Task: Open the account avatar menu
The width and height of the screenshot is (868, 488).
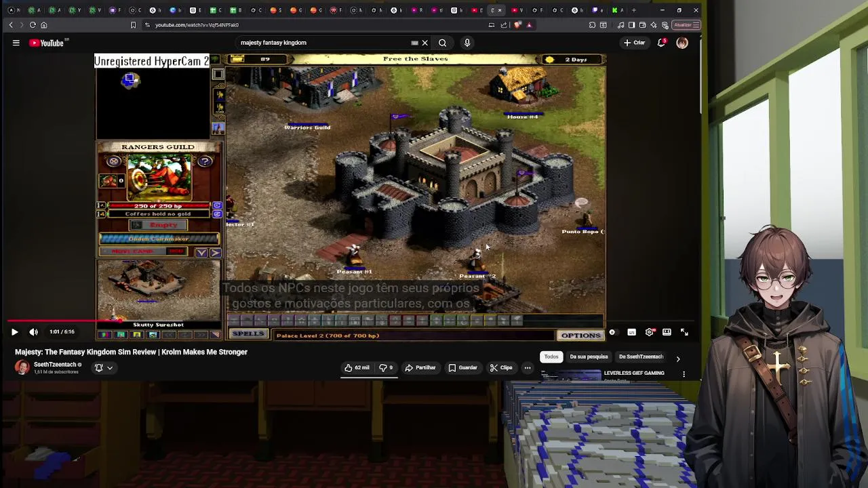Action: tap(682, 43)
